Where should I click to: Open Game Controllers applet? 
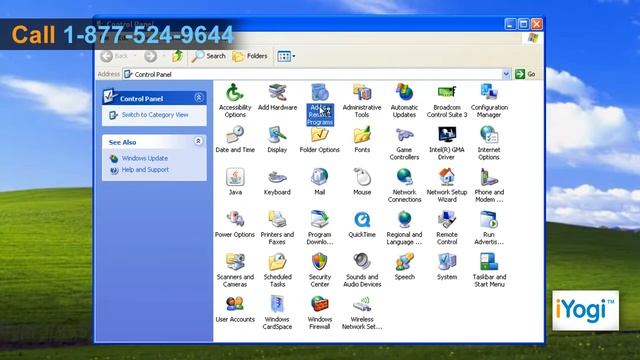404,143
